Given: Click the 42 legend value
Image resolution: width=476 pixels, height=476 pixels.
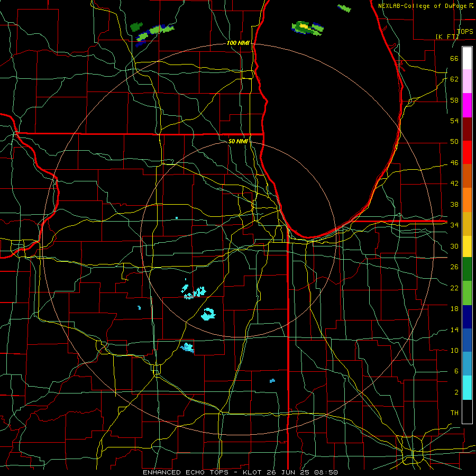Looking at the screenshot, I should point(454,184).
